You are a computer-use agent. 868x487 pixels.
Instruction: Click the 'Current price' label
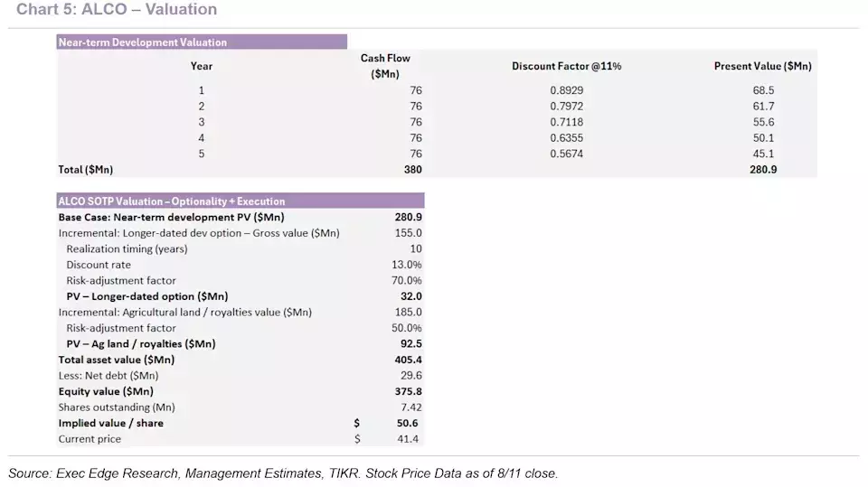click(x=90, y=439)
